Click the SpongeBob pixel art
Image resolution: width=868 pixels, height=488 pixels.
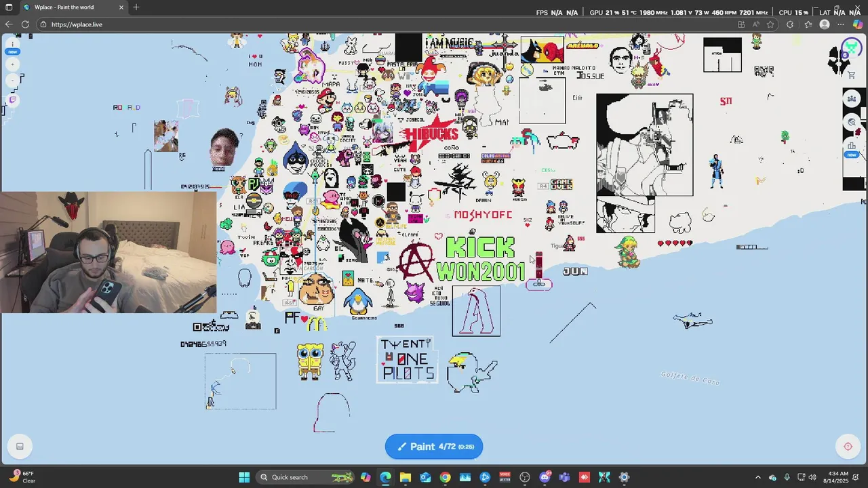coord(309,361)
